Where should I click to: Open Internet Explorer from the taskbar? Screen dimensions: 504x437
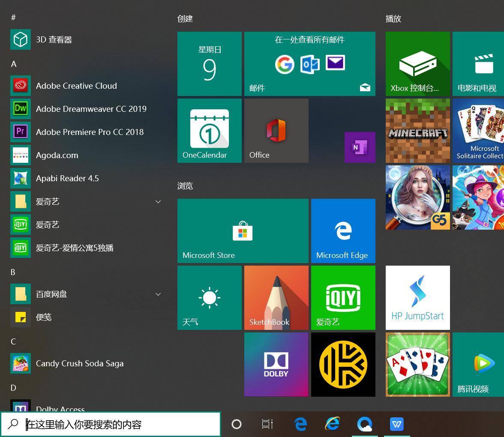click(x=333, y=424)
